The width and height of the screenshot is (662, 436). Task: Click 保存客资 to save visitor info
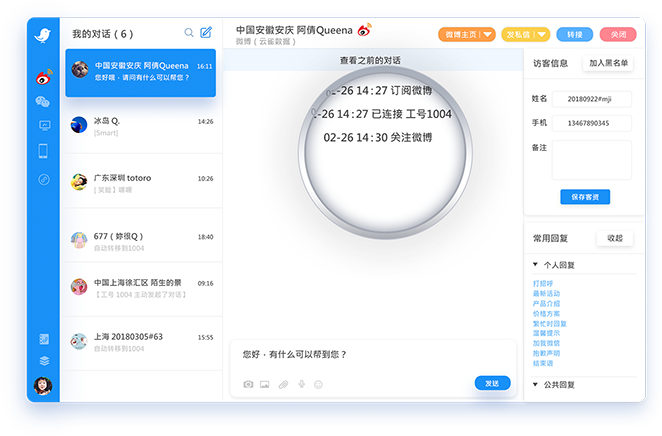(585, 197)
